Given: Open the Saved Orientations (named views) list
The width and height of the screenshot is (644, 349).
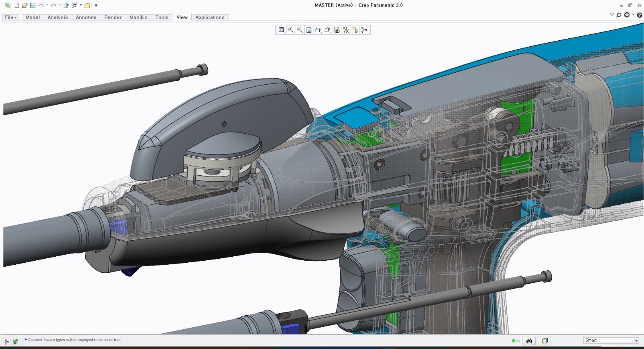Looking at the screenshot, I should click(327, 30).
